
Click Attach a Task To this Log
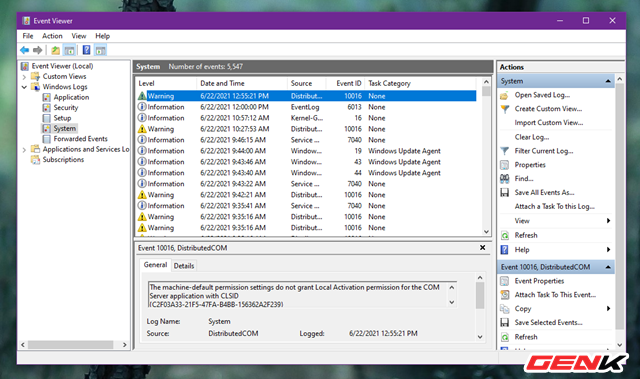[x=554, y=206]
